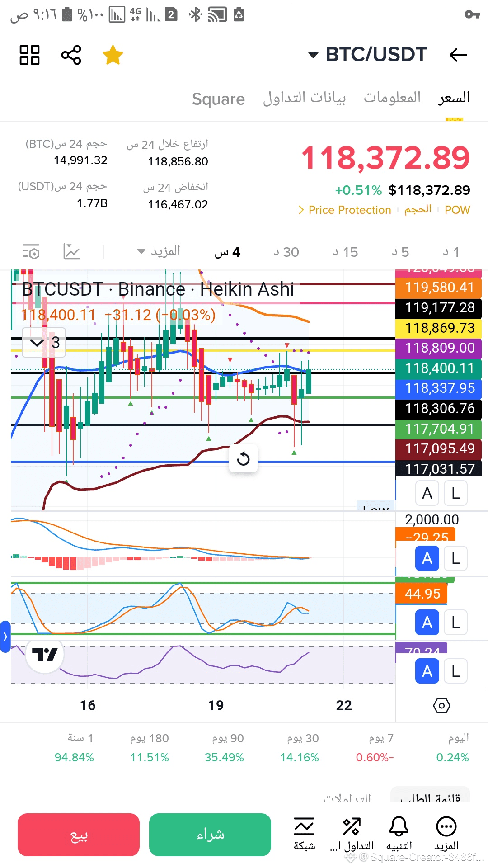
Task: View the 180 يوم 11.51% performance
Action: click(x=150, y=748)
